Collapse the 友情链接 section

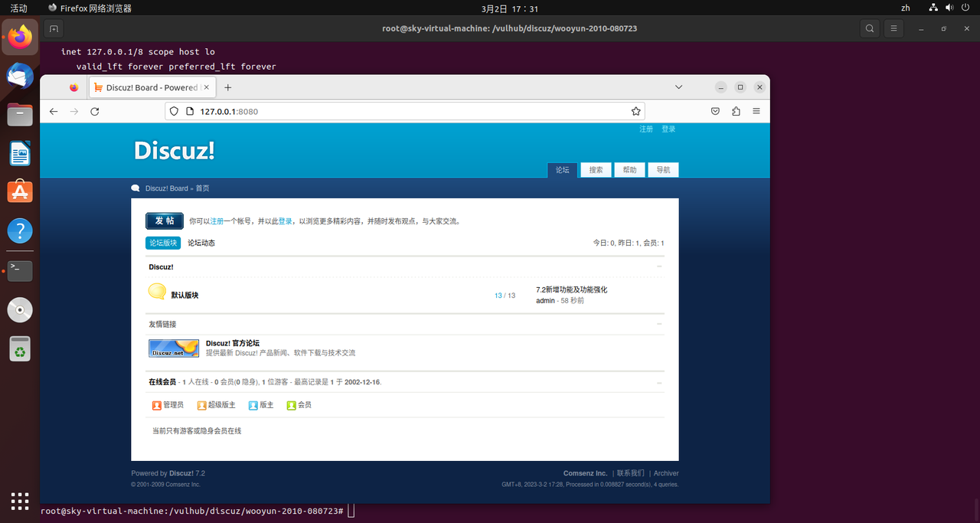tap(659, 324)
